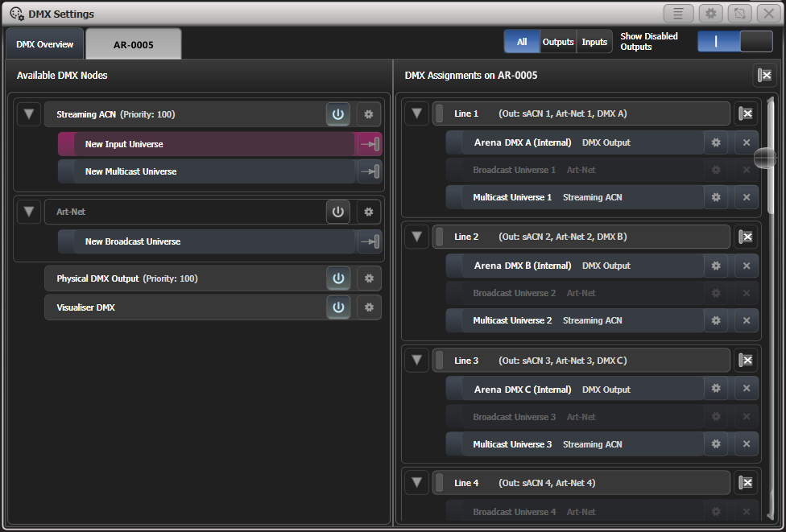786x532 pixels.
Task: Open settings gear for Streaming ACN node
Action: pyautogui.click(x=368, y=114)
